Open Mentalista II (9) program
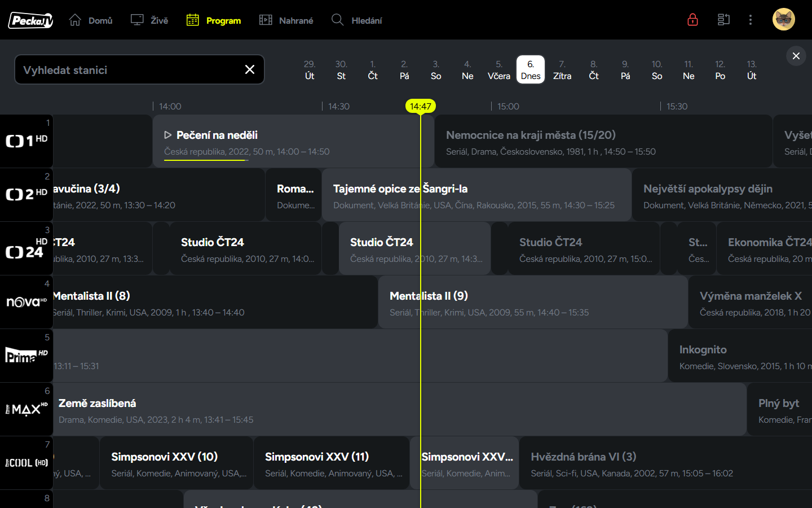The height and width of the screenshot is (508, 812). 533,302
